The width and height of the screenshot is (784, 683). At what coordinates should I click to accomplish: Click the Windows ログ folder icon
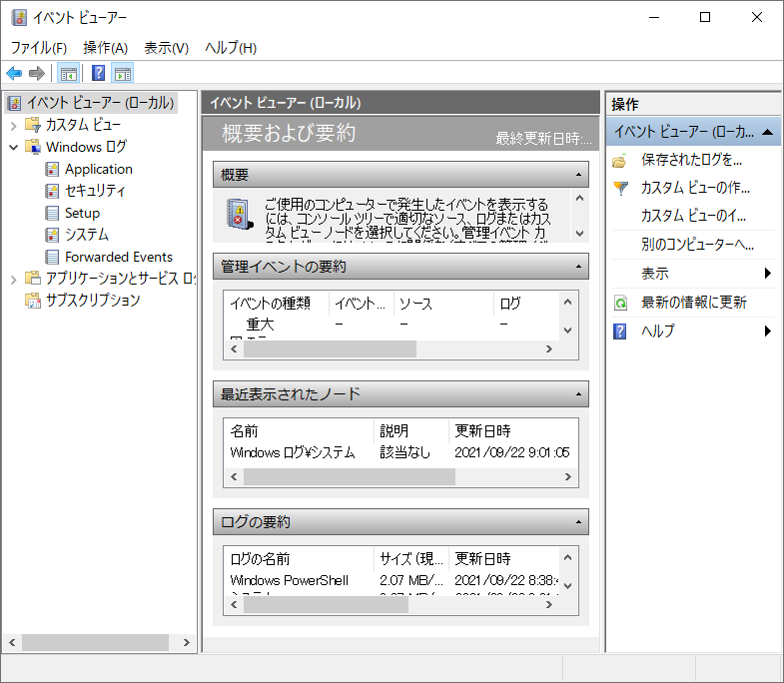click(x=33, y=147)
